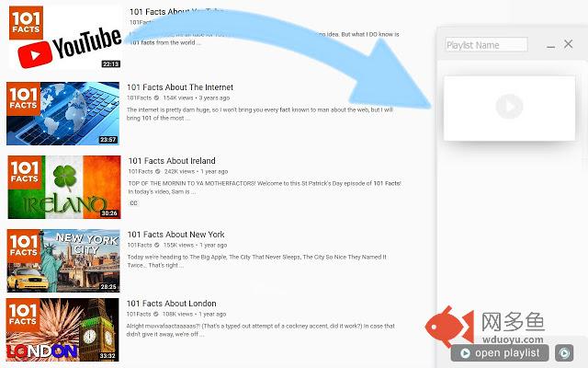The width and height of the screenshot is (588, 368).
Task: Visit 101Facts channel under the London video
Action: 139,314
